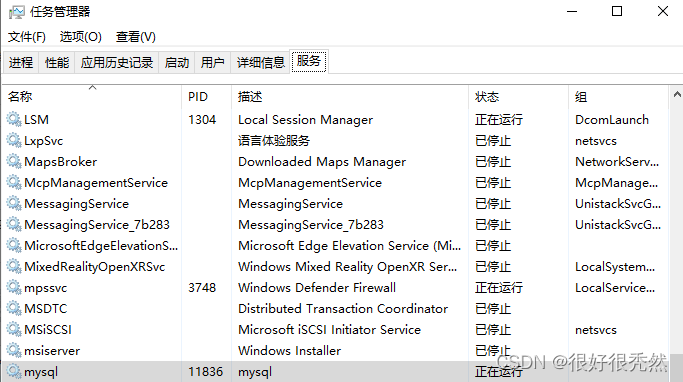Viewport: 683px width, 382px height.
Task: Click the gear icon beside MSiSCSI
Action: 14,329
